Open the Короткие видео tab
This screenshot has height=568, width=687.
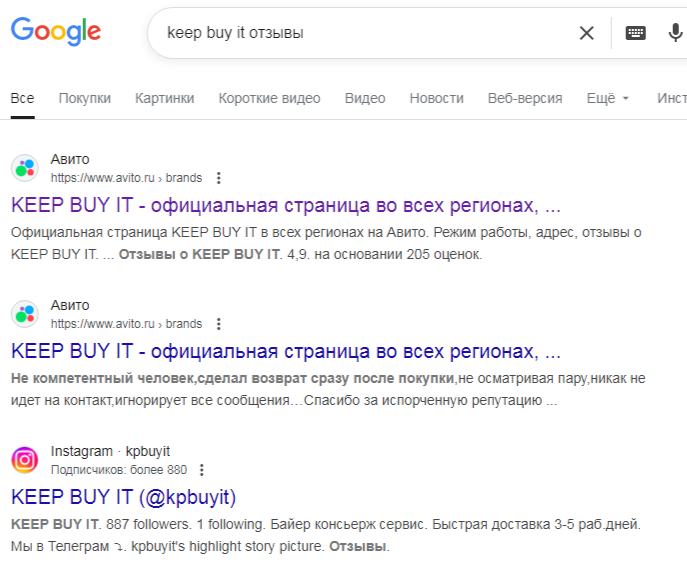pyautogui.click(x=270, y=98)
